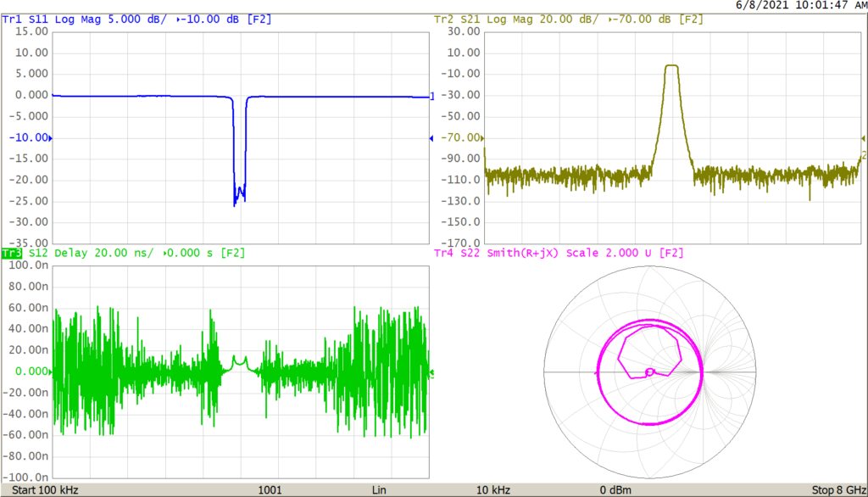Image resolution: width=868 pixels, height=497 pixels.
Task: Click the right-edge reference marker on the S11 graph
Action: [x=431, y=137]
